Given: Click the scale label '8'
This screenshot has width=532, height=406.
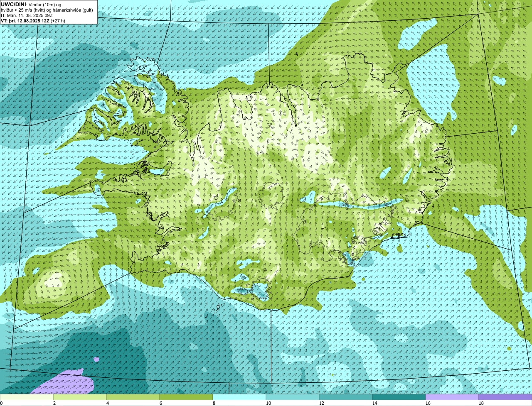Looking at the screenshot, I should [214, 403].
